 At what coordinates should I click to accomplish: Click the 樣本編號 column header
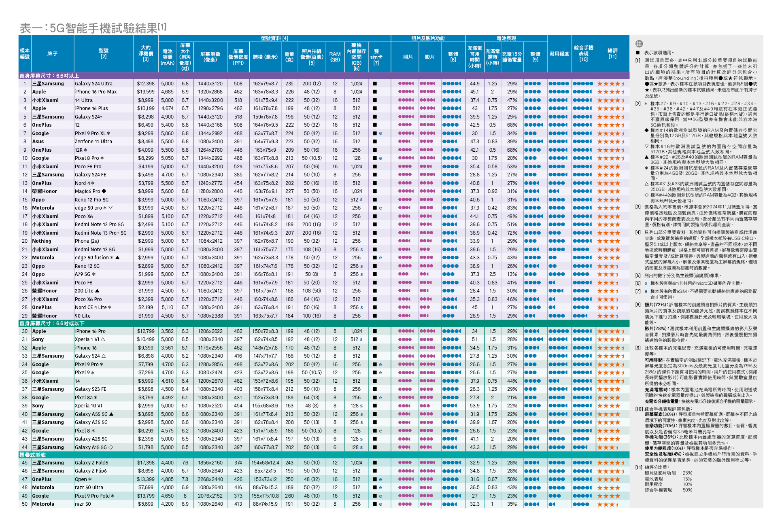[x=25, y=54]
